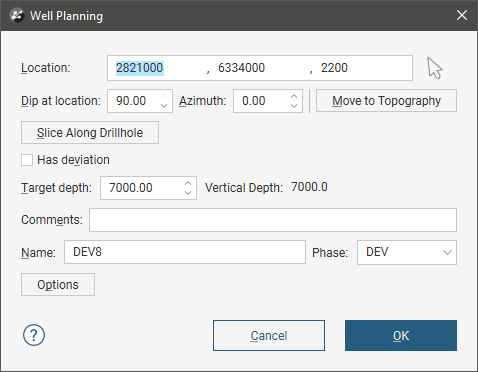Confirm with the OK button
The image size is (478, 372).
point(401,336)
